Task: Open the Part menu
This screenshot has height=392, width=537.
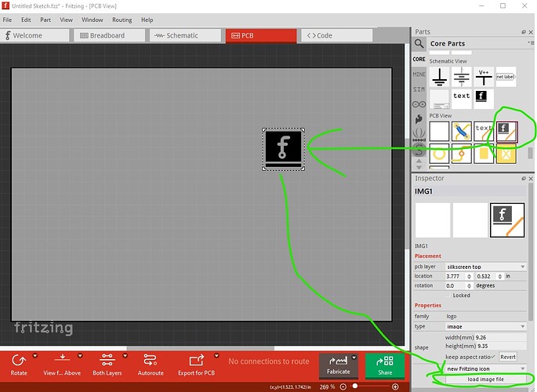Action: 45,20
